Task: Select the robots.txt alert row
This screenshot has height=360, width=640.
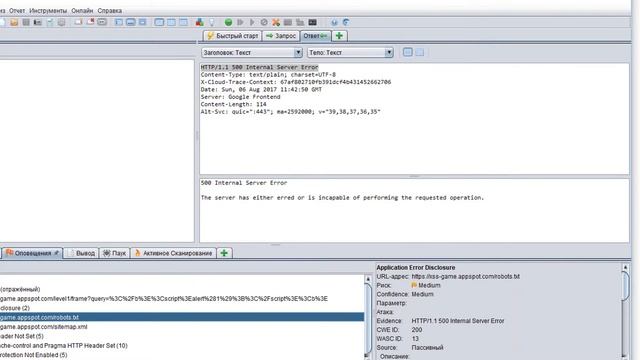Action: pos(182,317)
